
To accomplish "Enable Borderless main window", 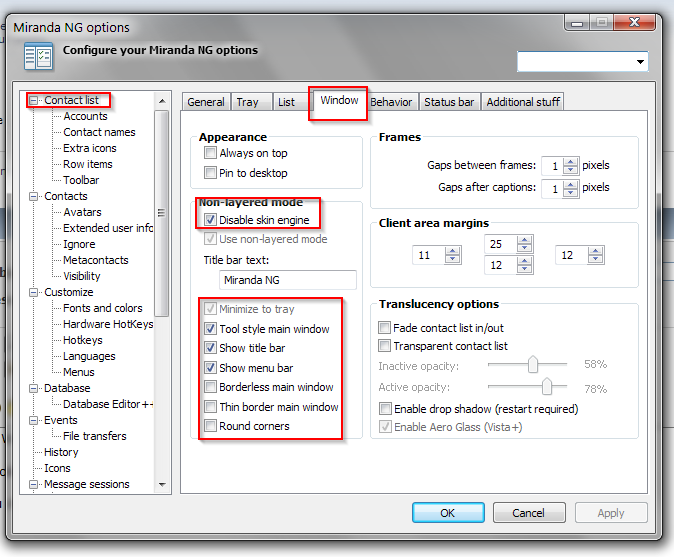I will (x=210, y=387).
